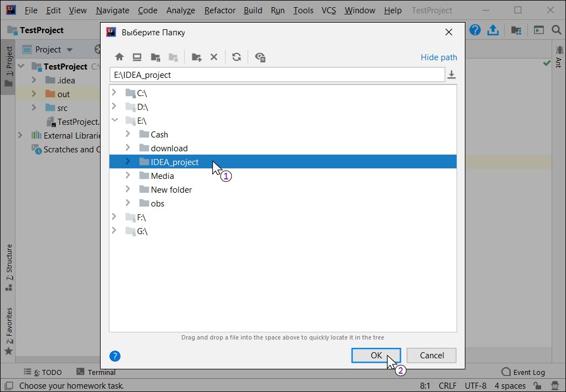
Task: Open the Refactor menu
Action: pos(220,10)
